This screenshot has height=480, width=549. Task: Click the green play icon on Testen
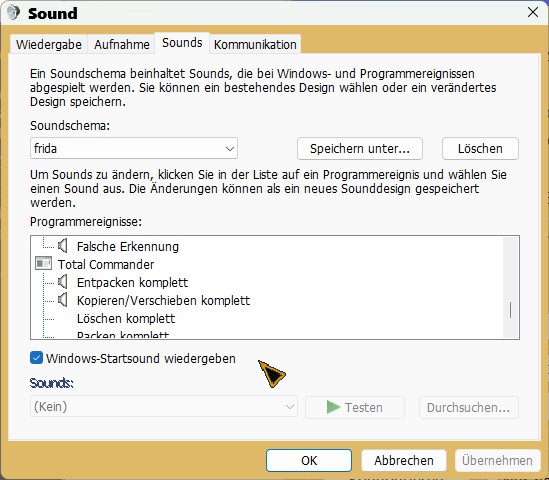pos(333,407)
